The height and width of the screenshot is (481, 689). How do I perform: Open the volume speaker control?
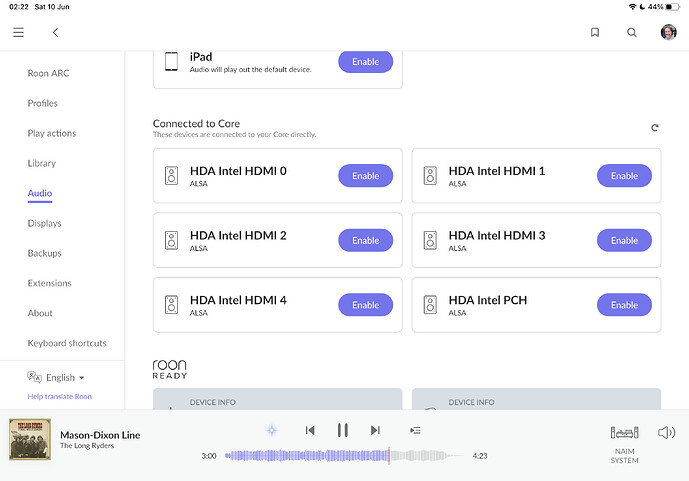[666, 433]
